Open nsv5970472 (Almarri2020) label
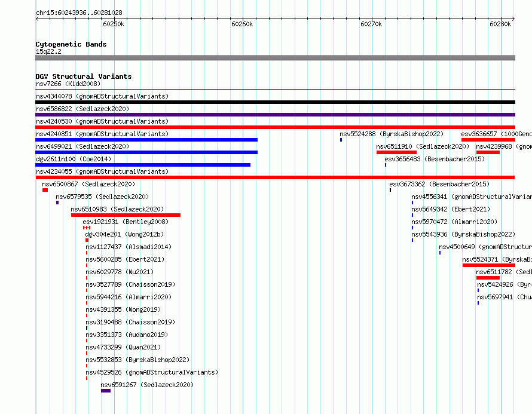This screenshot has width=532, height=414. pos(454,222)
